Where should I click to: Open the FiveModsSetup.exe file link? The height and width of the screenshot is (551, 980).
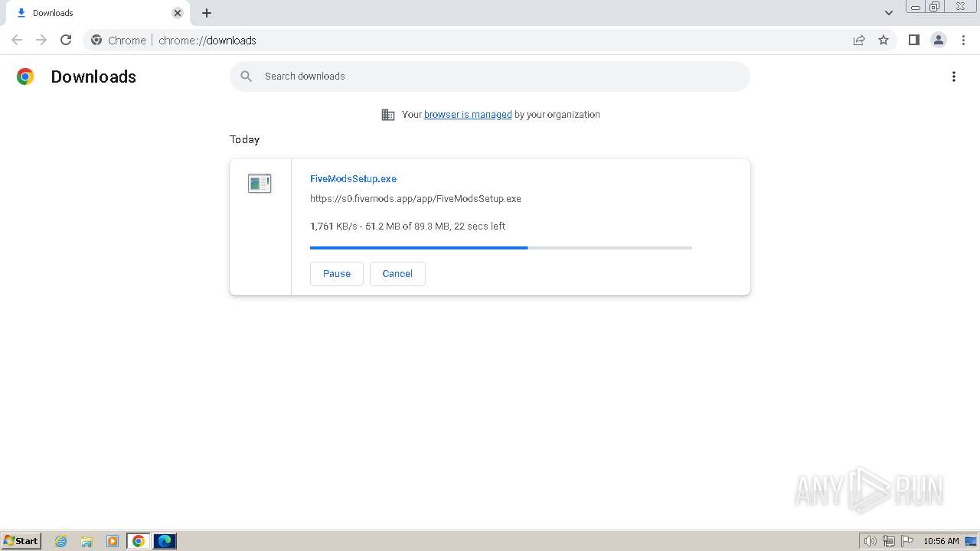[x=353, y=178]
